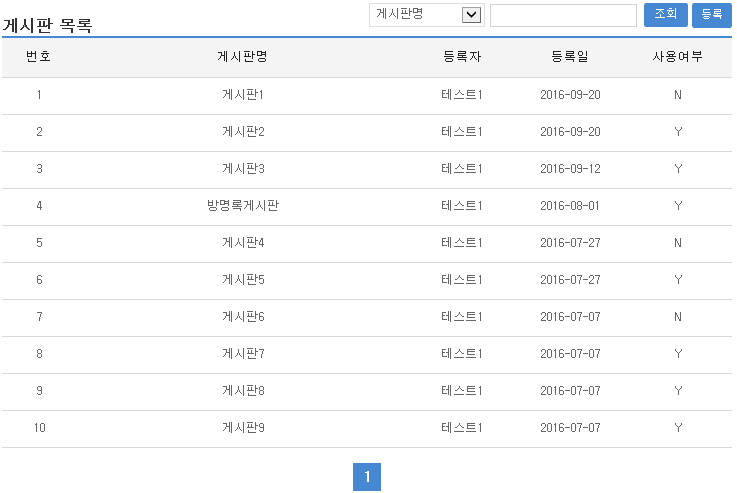Viewport: 737px width, 493px height.
Task: Go to page 1 in pagination
Action: coord(367,478)
